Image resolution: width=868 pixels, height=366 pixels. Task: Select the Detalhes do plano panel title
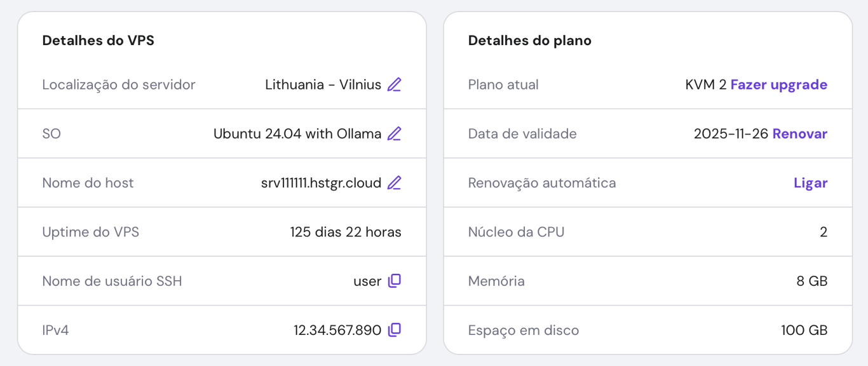point(529,39)
